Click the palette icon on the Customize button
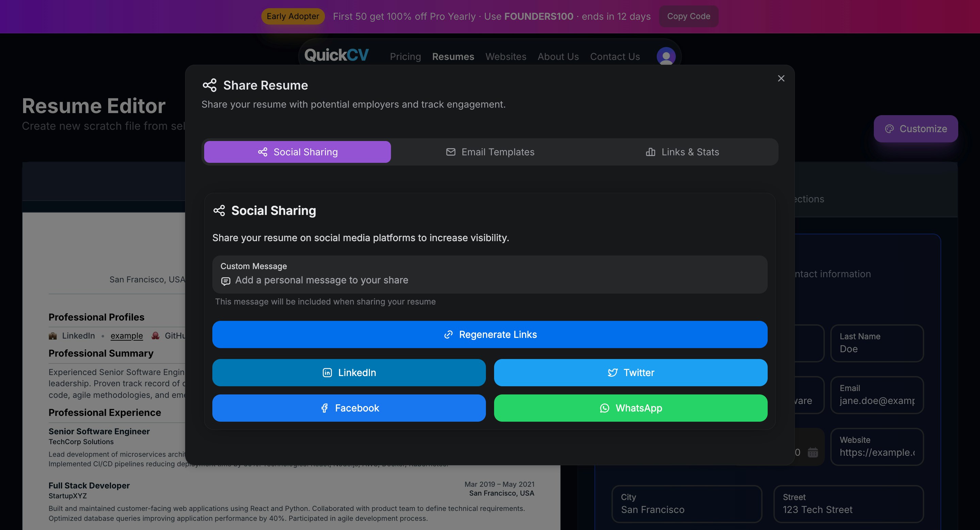This screenshot has height=530, width=980. click(x=889, y=129)
